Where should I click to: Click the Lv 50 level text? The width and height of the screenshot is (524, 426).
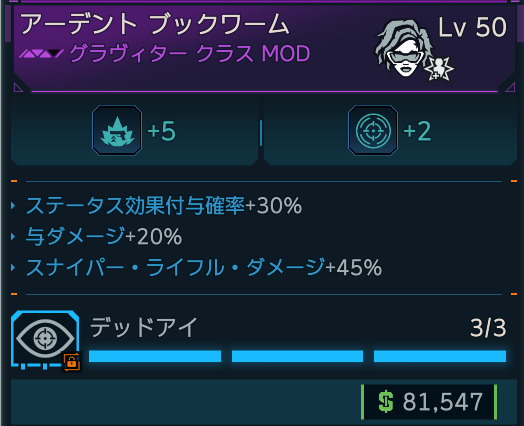pyautogui.click(x=473, y=27)
